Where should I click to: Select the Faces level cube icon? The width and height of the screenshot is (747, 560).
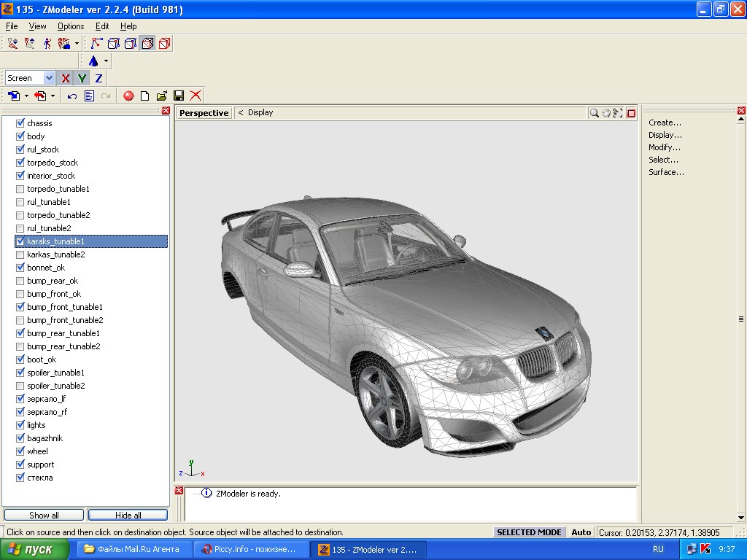(x=131, y=43)
